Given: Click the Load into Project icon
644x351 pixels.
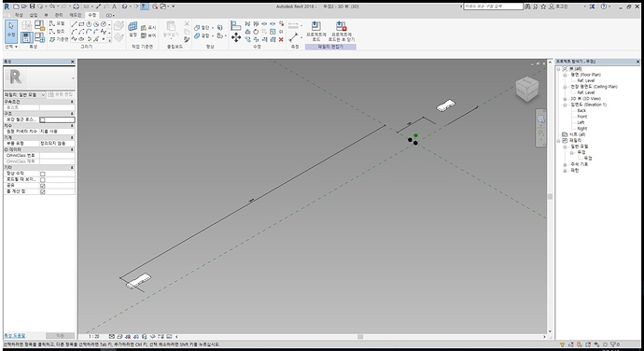Looking at the screenshot, I should pos(315,31).
